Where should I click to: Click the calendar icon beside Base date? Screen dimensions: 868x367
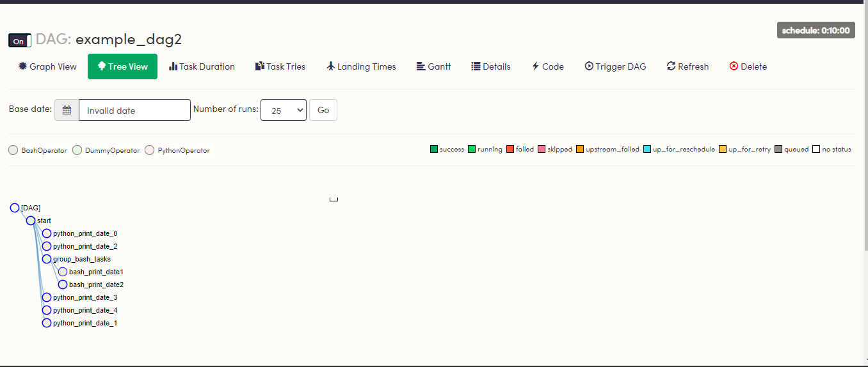coord(67,110)
